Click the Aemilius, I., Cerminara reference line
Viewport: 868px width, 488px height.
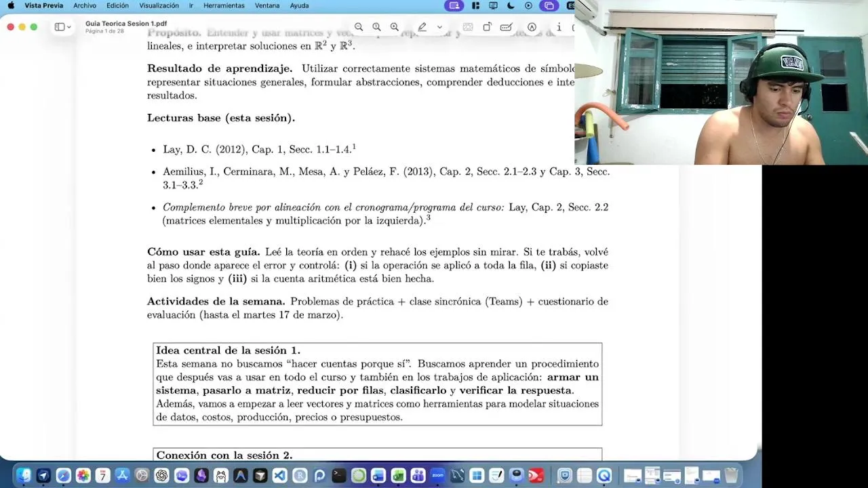386,178
